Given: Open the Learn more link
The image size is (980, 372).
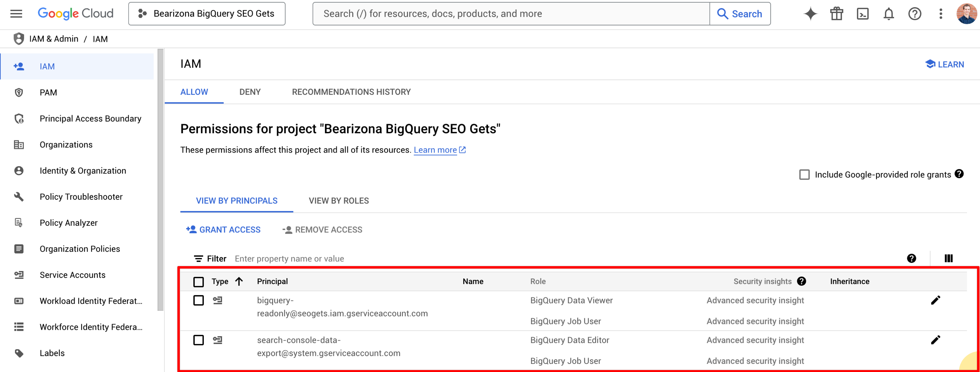Looking at the screenshot, I should click(x=435, y=150).
